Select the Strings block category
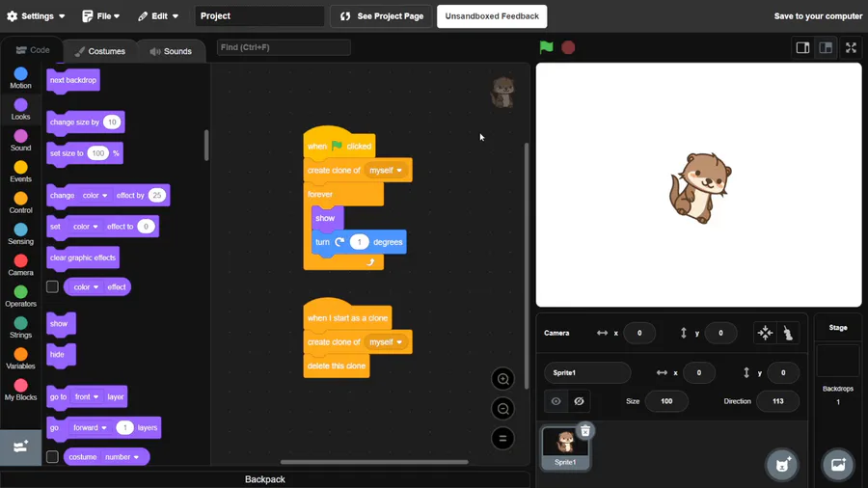The width and height of the screenshot is (868, 488). pos(20,327)
